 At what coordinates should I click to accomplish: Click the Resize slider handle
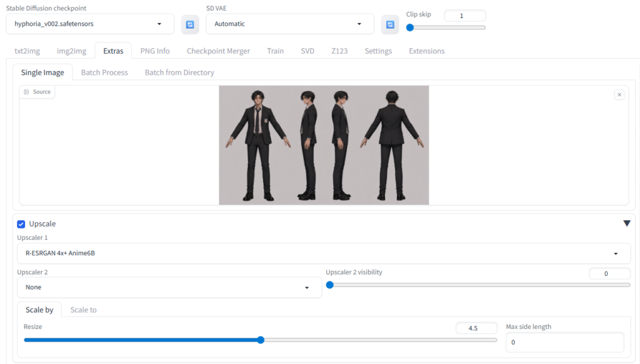point(261,340)
